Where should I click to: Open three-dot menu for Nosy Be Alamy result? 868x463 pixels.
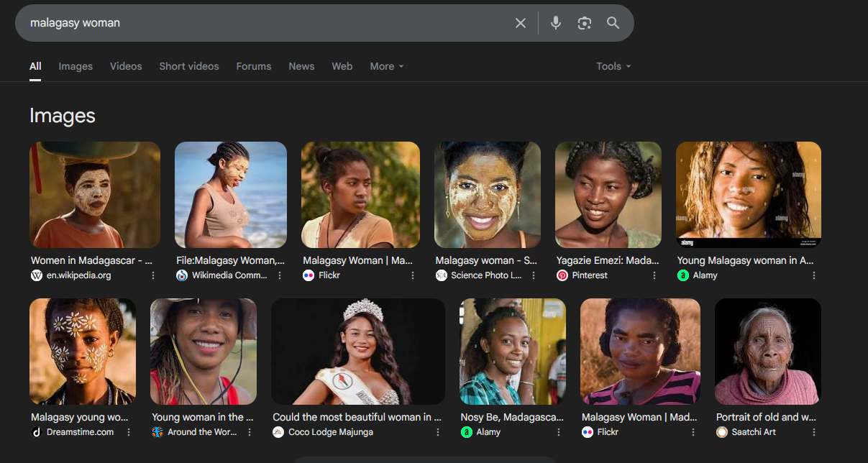[559, 432]
